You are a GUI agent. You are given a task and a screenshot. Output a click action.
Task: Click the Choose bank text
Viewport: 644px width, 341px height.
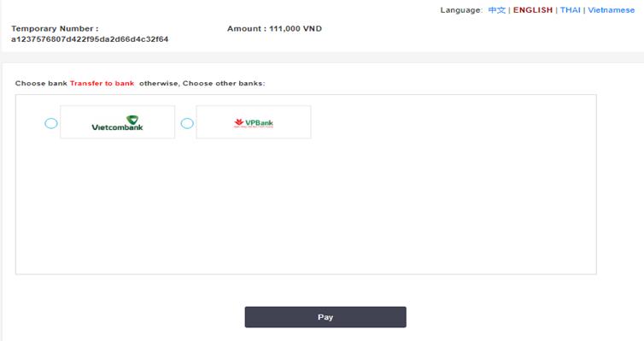coord(41,84)
